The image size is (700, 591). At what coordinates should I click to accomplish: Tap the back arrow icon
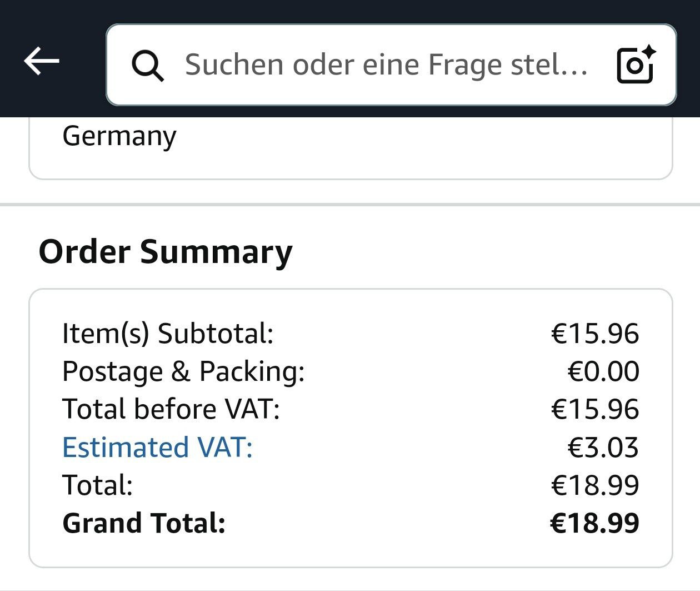[42, 61]
